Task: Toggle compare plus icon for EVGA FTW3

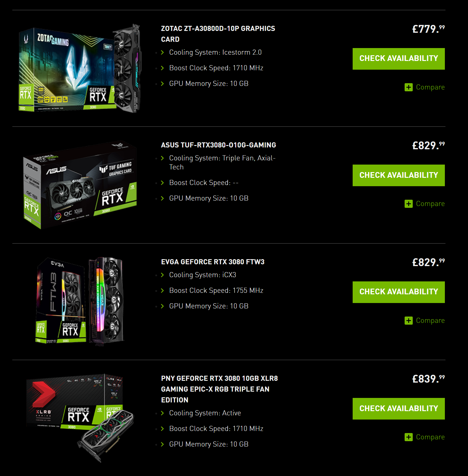Action: (x=409, y=320)
